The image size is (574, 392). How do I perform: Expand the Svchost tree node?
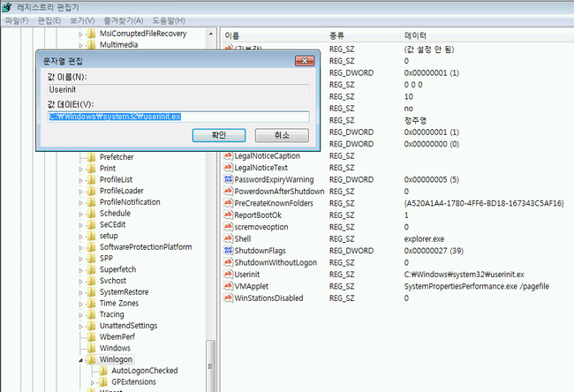80,281
